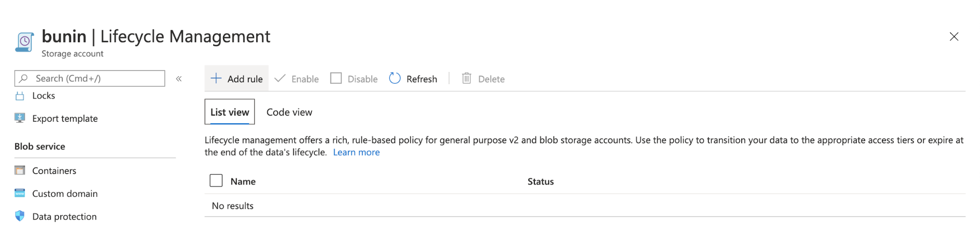Collapse the sidebar with the double chevron
The image size is (980, 228).
pos(179,79)
